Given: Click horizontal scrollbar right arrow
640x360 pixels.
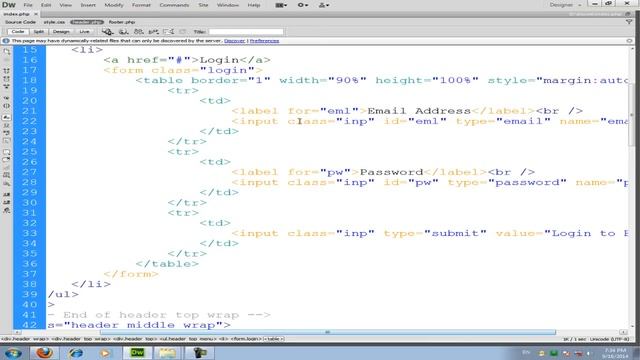Looking at the screenshot, I should coord(623,332).
